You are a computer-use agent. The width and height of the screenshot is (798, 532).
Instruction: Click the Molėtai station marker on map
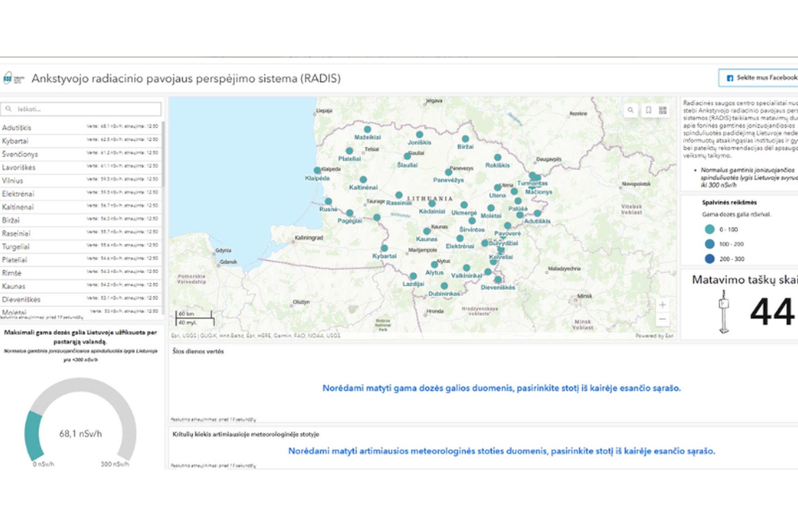(491, 208)
